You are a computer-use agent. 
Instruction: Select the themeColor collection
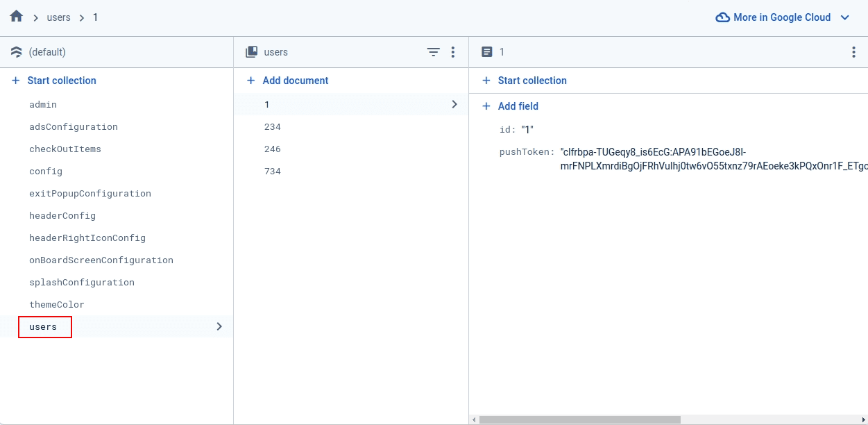click(x=57, y=305)
